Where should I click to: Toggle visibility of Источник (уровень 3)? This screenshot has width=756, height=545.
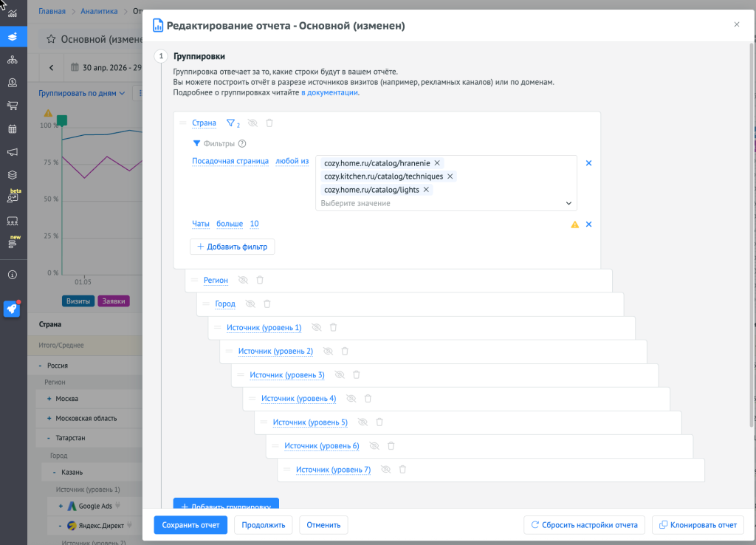click(x=340, y=374)
